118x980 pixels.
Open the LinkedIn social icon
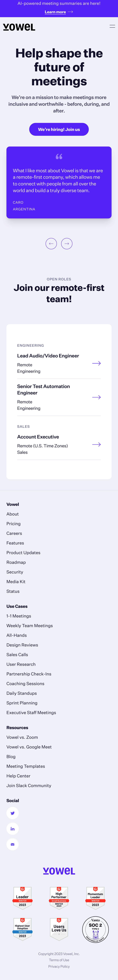coord(13,829)
